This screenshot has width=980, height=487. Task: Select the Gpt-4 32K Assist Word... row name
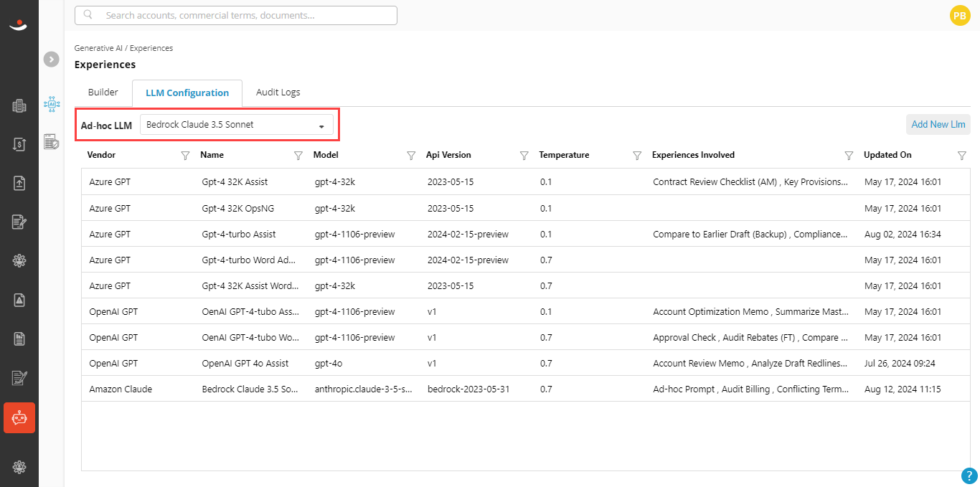click(x=250, y=285)
